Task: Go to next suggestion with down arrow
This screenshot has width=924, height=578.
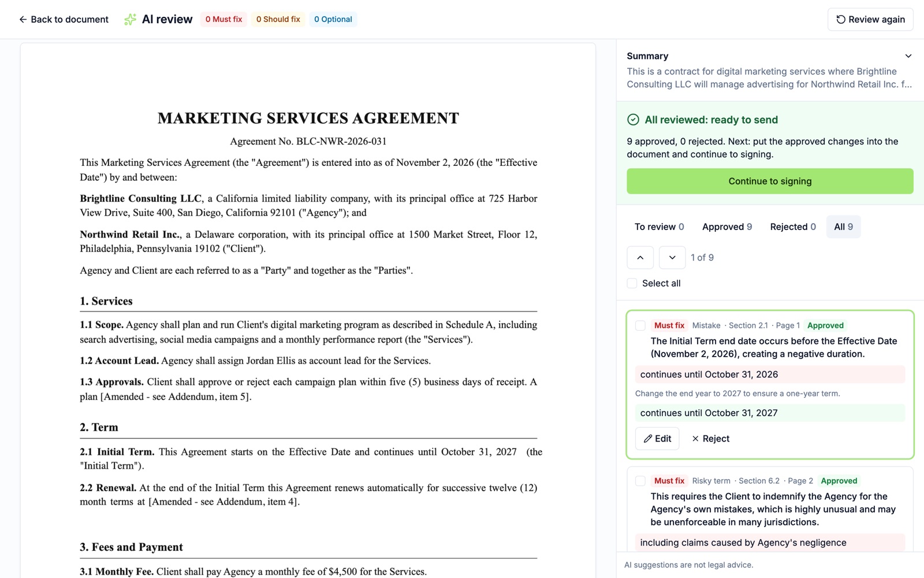Action: [x=672, y=258]
